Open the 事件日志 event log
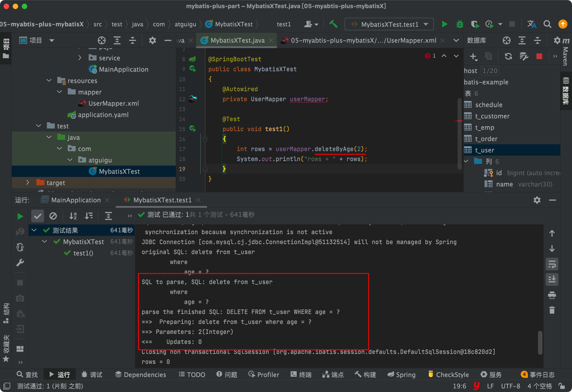This screenshot has width=572, height=392. (538, 375)
